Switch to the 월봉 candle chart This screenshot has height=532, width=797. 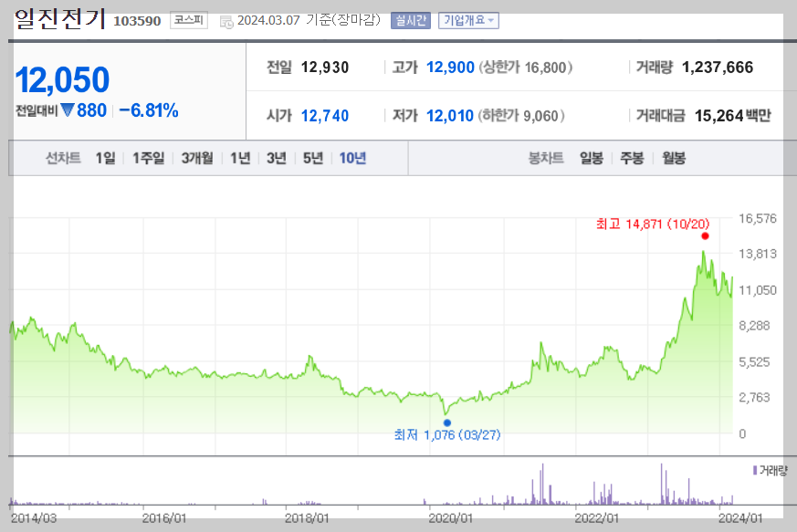674,158
